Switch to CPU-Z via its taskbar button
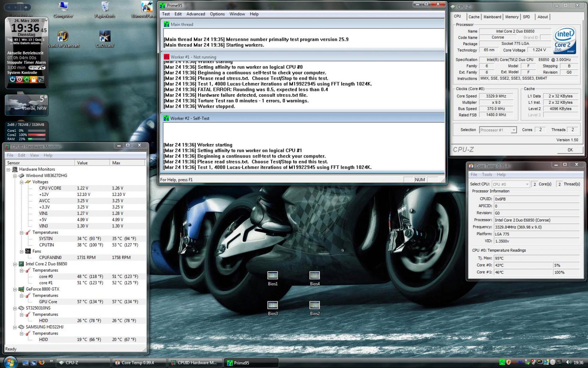588x368 pixels. pos(83,363)
